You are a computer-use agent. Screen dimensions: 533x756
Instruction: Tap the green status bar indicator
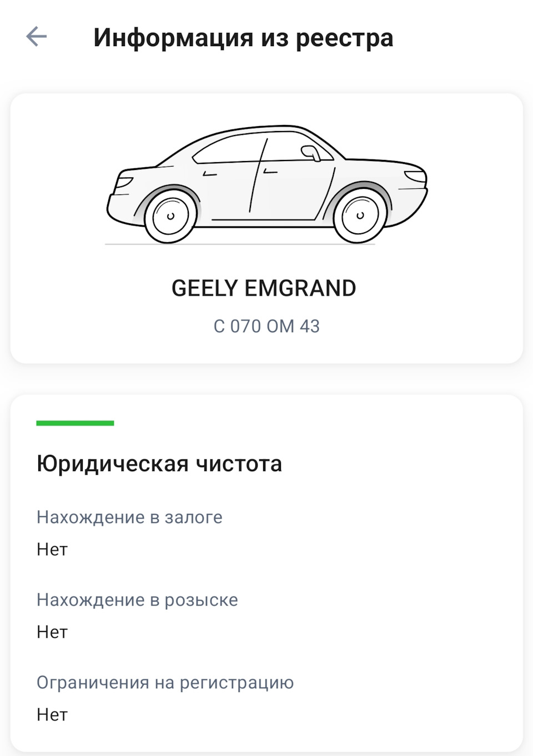pos(75,423)
